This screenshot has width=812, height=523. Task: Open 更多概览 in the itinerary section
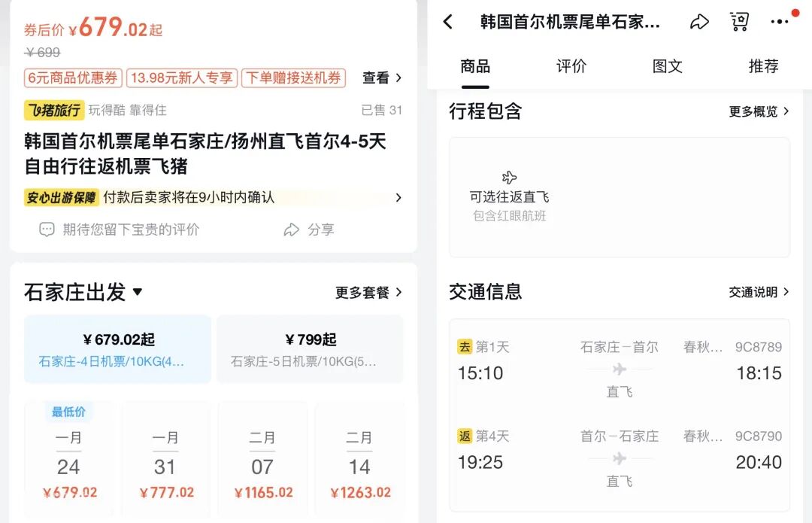(754, 111)
